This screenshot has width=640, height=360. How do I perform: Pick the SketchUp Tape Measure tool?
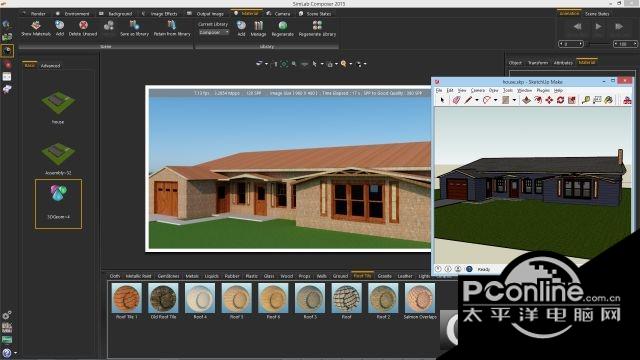tap(586, 100)
